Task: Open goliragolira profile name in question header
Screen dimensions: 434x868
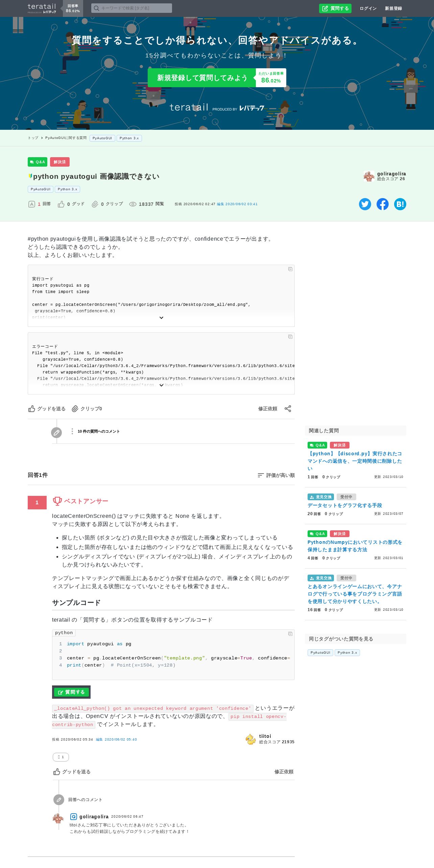Action: pos(391,174)
